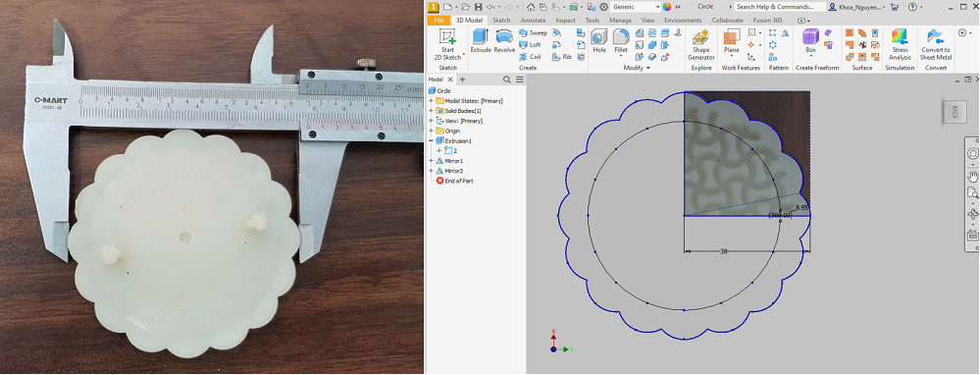This screenshot has height=375, width=980.
Task: Choose the Loft tool
Action: tap(530, 44)
